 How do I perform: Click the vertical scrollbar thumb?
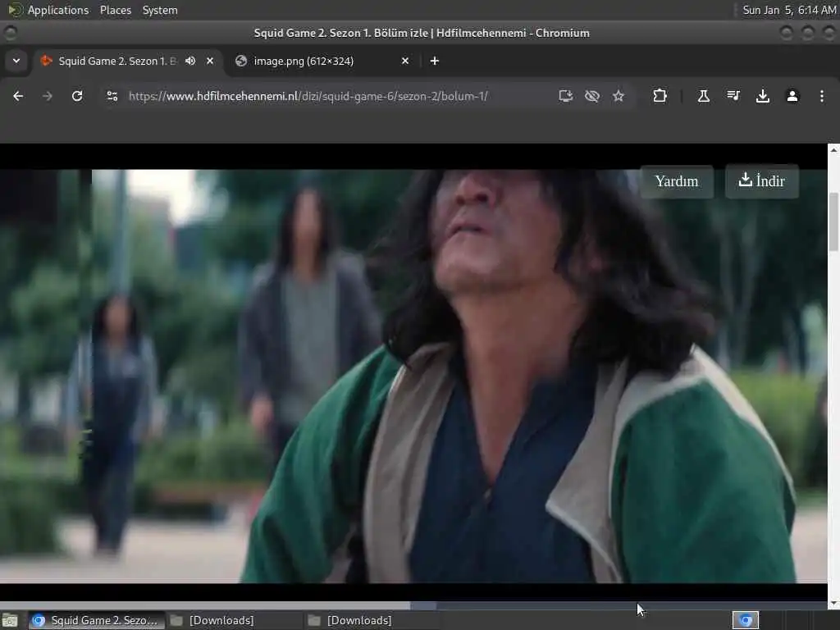(x=833, y=221)
